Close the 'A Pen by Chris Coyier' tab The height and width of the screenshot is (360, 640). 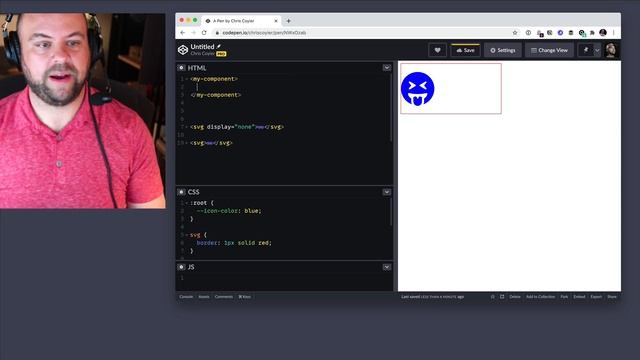276,21
